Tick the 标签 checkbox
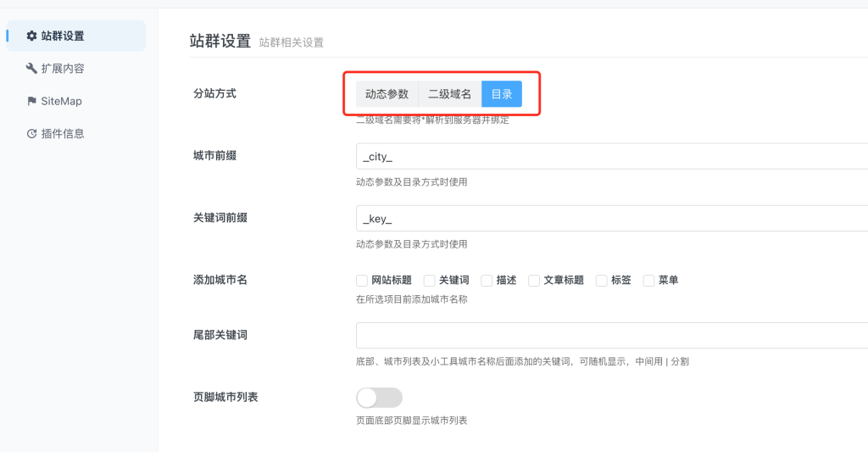The height and width of the screenshot is (452, 868). 602,281
